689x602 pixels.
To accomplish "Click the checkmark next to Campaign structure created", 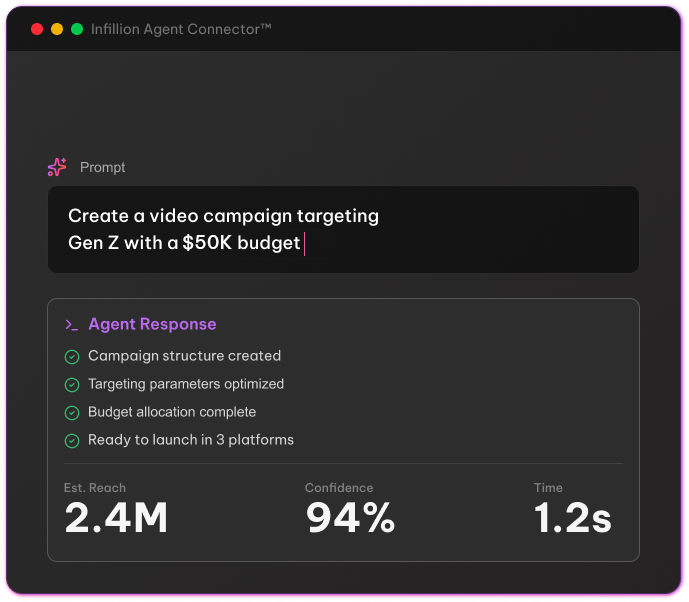I will (x=72, y=357).
